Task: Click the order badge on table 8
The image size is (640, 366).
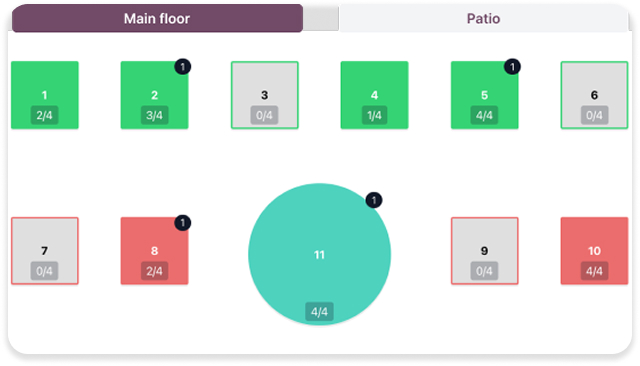Action: coord(182,222)
